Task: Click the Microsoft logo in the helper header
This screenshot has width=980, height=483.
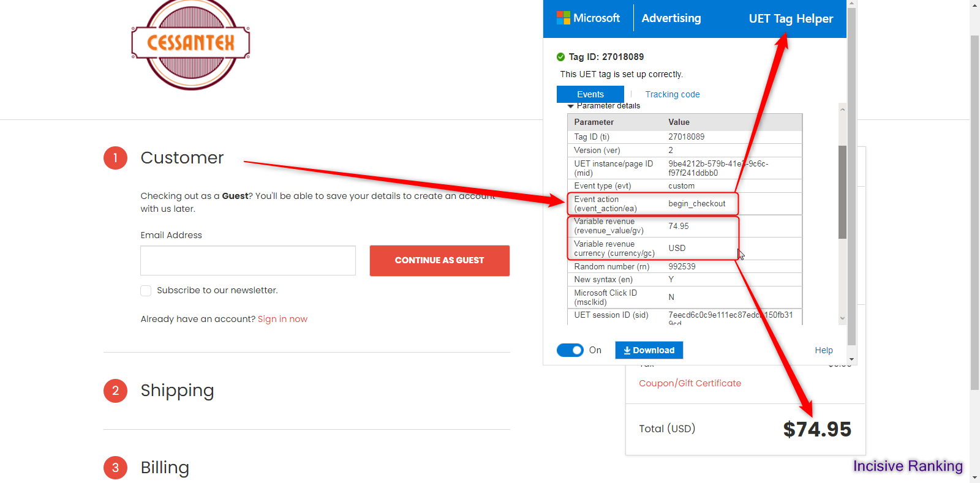Action: (563, 18)
